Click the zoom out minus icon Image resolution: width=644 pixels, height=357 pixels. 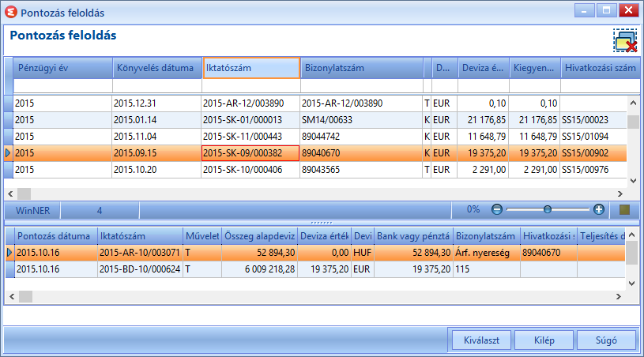click(496, 209)
